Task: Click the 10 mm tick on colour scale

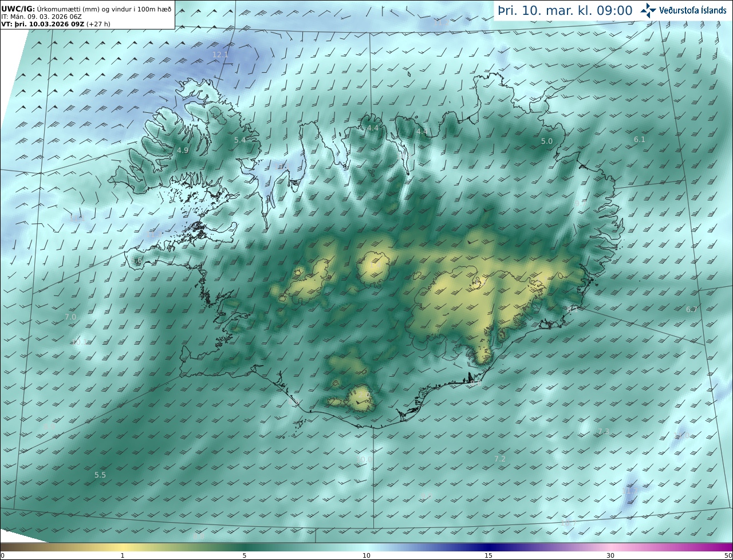Action: tap(366, 555)
